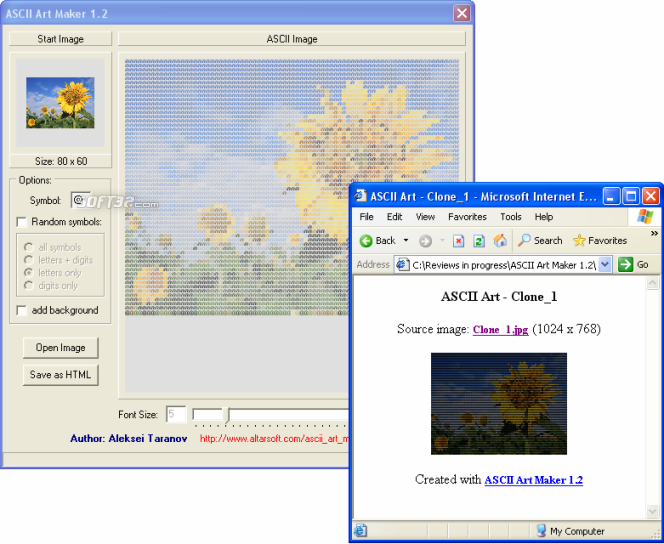Image resolution: width=664 pixels, height=544 pixels.
Task: Expand the toolbar overflow chevron in IE
Action: pos(654,233)
